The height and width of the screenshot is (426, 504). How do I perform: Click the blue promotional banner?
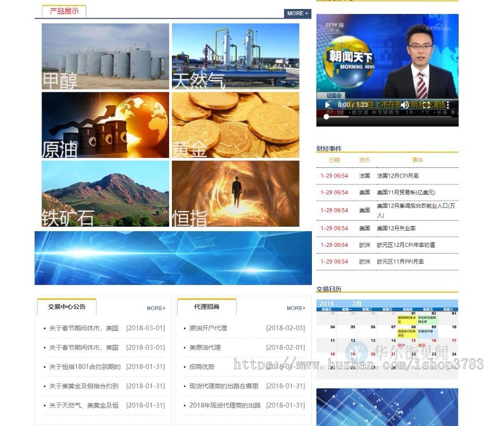(174, 258)
